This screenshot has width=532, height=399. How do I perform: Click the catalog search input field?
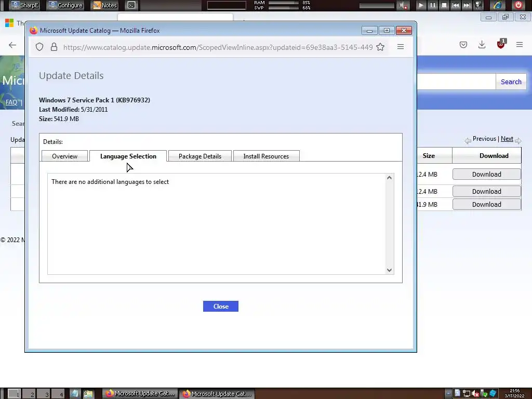(456, 82)
